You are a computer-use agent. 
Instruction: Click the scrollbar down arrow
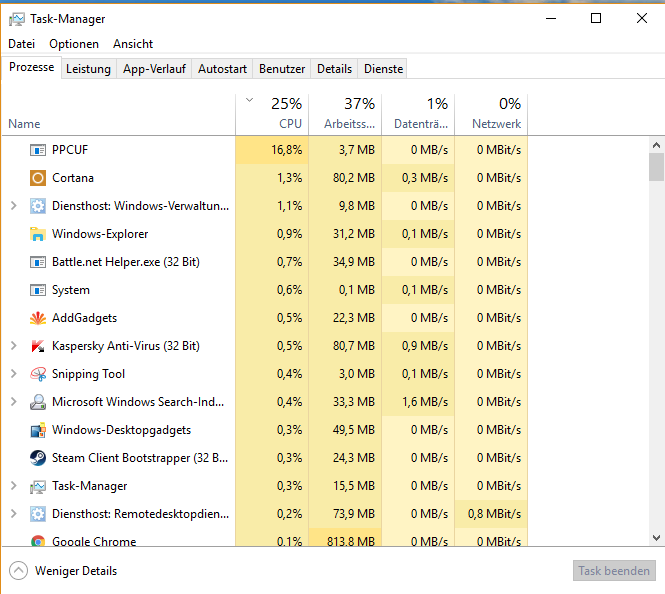tap(656, 538)
